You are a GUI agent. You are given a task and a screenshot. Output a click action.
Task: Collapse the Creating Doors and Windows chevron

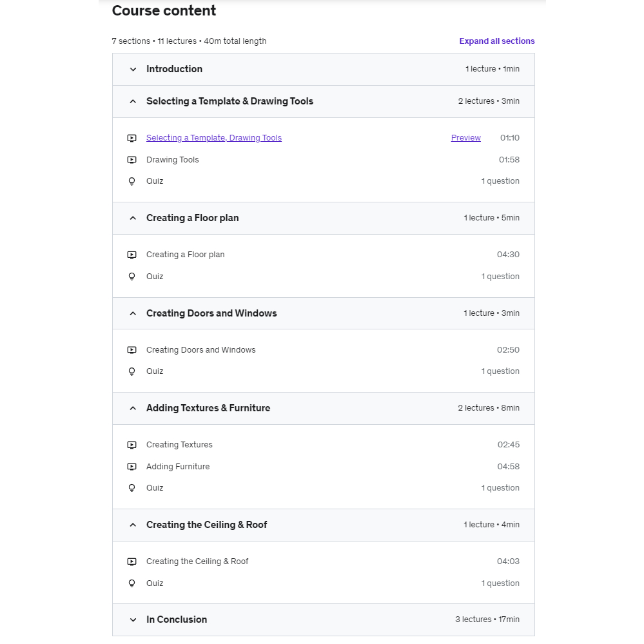click(x=133, y=313)
